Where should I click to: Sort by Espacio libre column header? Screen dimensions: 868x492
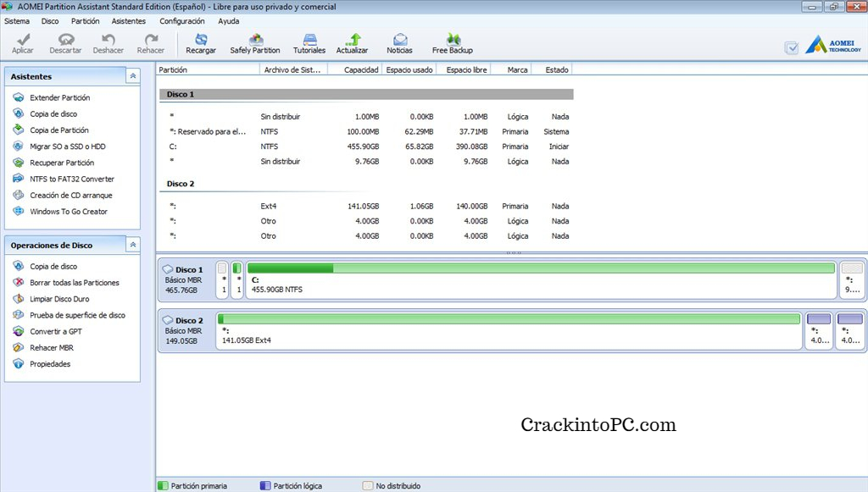point(464,69)
